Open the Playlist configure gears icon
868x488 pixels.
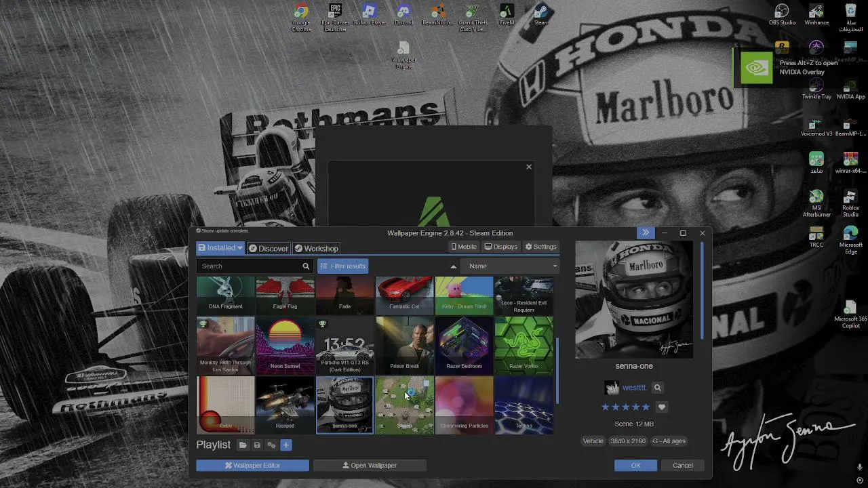pyautogui.click(x=271, y=445)
